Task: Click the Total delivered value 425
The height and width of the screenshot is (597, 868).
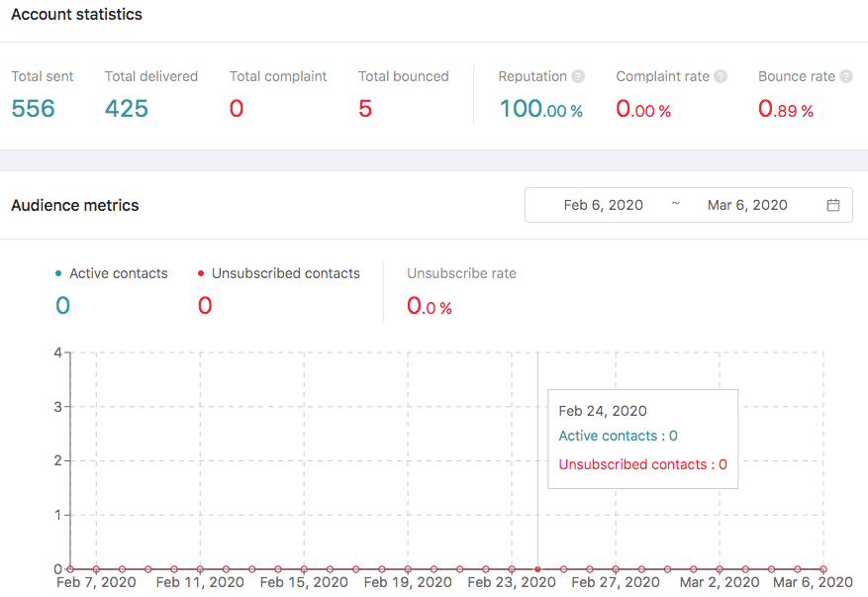Action: (127, 109)
